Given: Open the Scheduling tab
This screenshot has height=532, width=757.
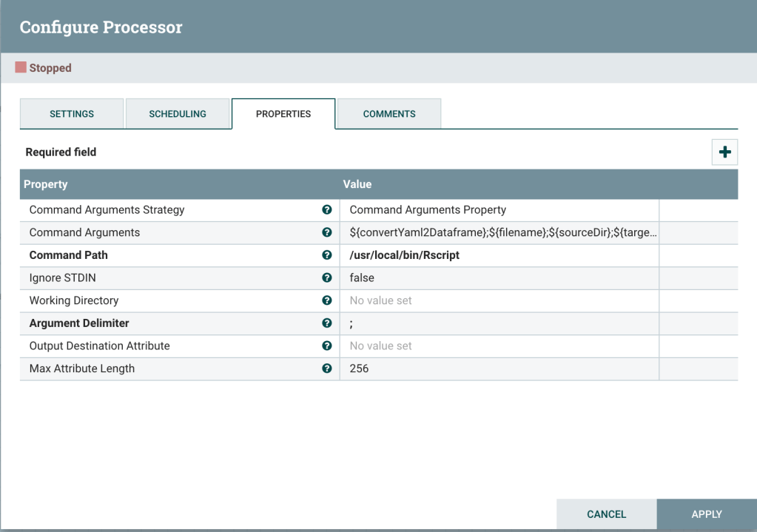Looking at the screenshot, I should [x=178, y=114].
